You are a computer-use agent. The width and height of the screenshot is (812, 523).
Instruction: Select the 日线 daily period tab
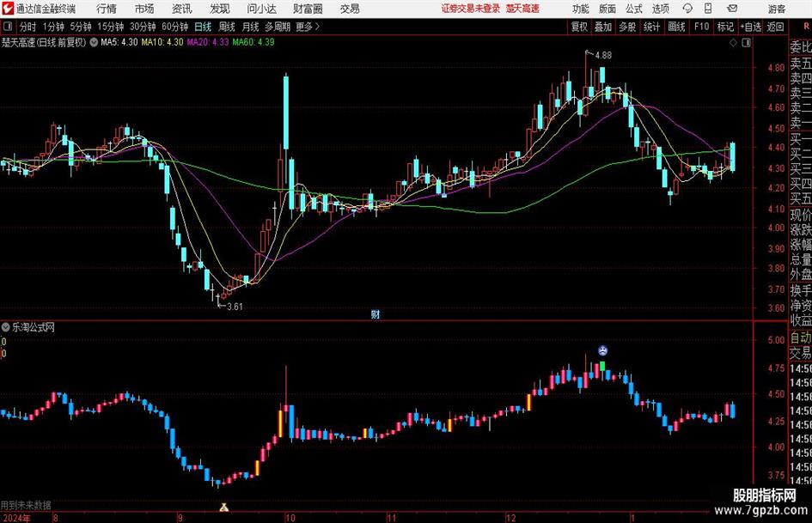coord(203,27)
